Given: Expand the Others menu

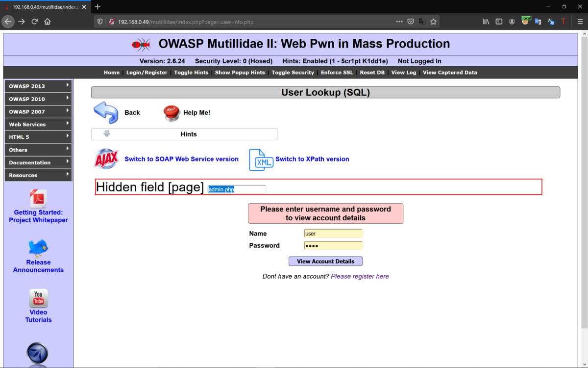Looking at the screenshot, I should coord(38,150).
